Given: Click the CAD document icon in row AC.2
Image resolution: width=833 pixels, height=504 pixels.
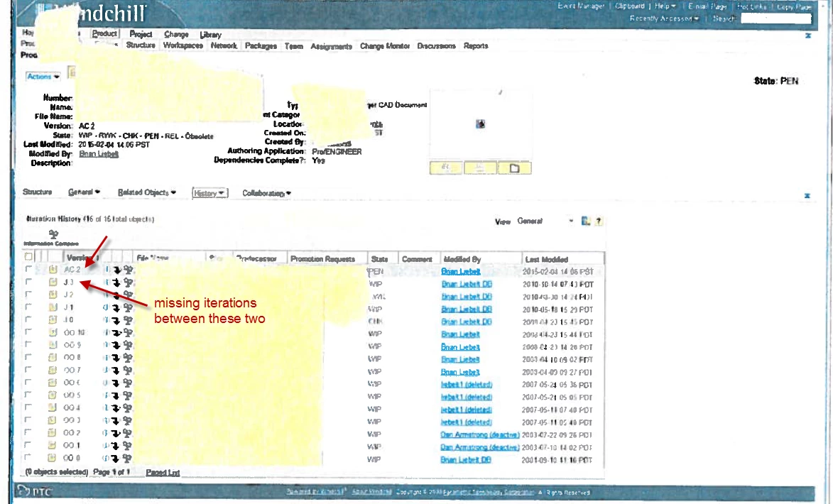Looking at the screenshot, I should [53, 270].
